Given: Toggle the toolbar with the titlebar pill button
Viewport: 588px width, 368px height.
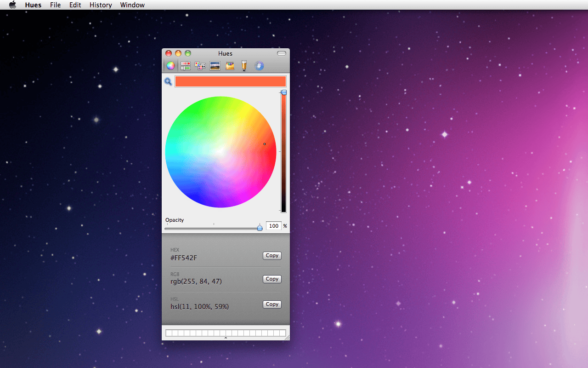Looking at the screenshot, I should click(281, 53).
